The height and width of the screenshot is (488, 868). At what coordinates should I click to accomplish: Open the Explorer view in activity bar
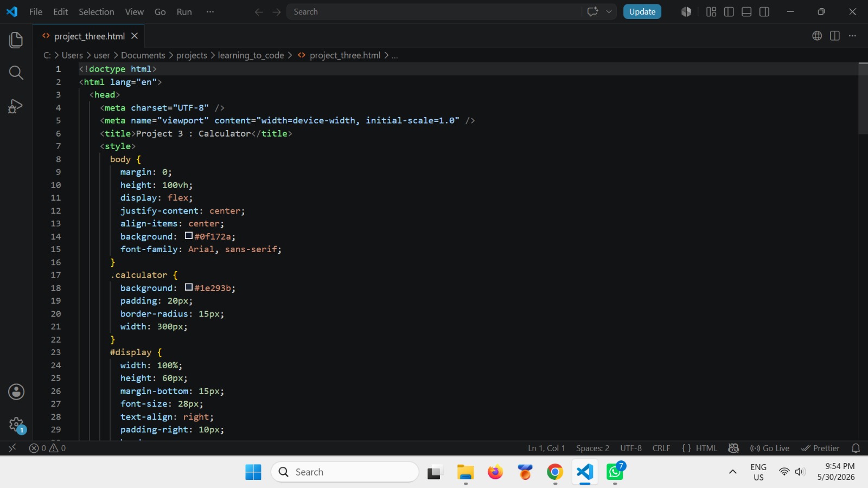click(x=16, y=40)
